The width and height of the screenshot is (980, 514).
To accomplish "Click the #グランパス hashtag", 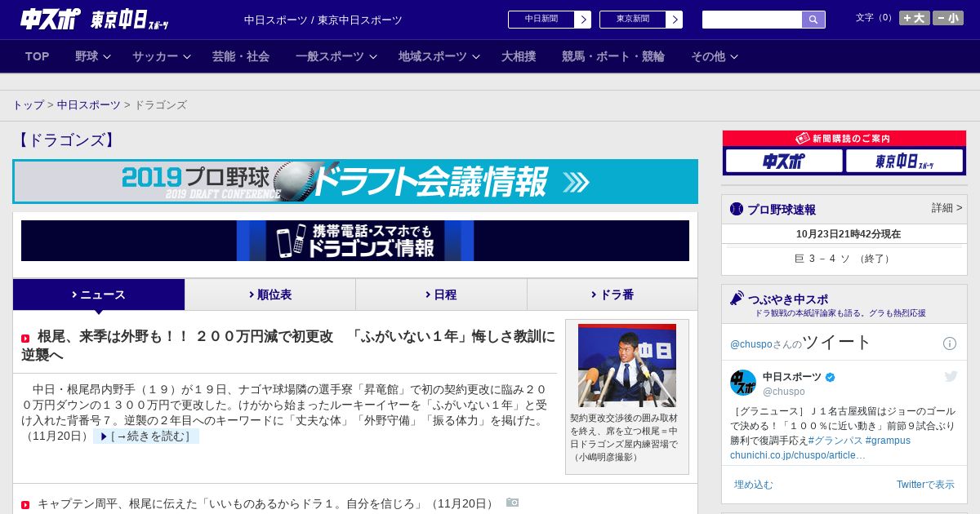I will pyautogui.click(x=835, y=441).
